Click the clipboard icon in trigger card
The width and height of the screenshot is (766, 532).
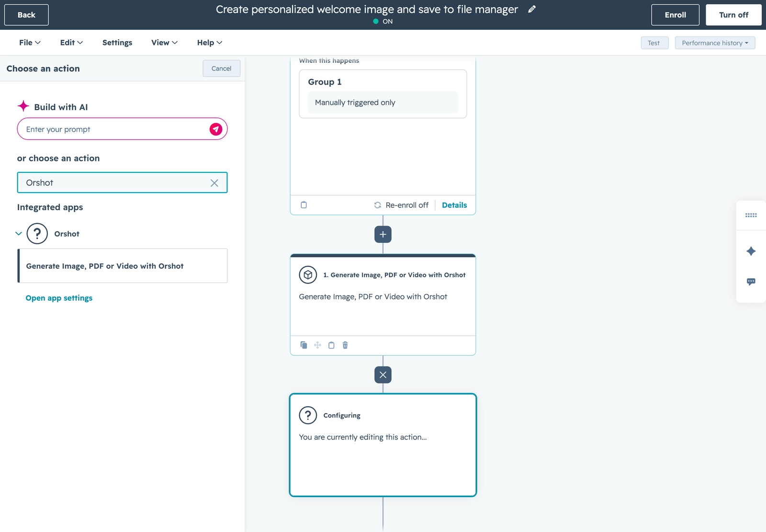(304, 205)
